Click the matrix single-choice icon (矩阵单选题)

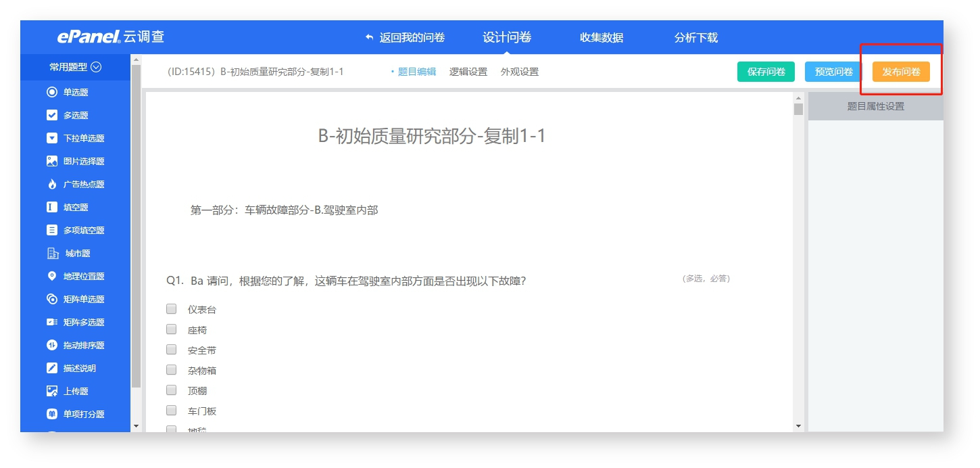click(x=52, y=299)
